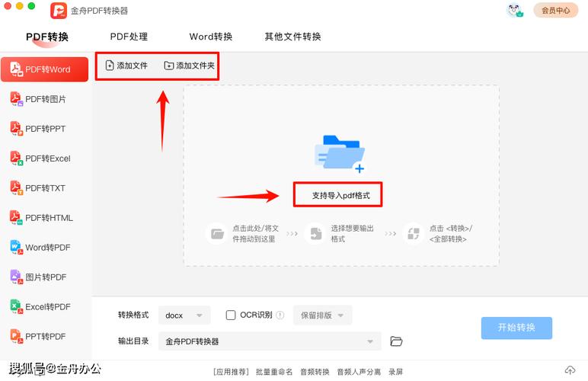Select the PDF转TXT icon

[16, 188]
